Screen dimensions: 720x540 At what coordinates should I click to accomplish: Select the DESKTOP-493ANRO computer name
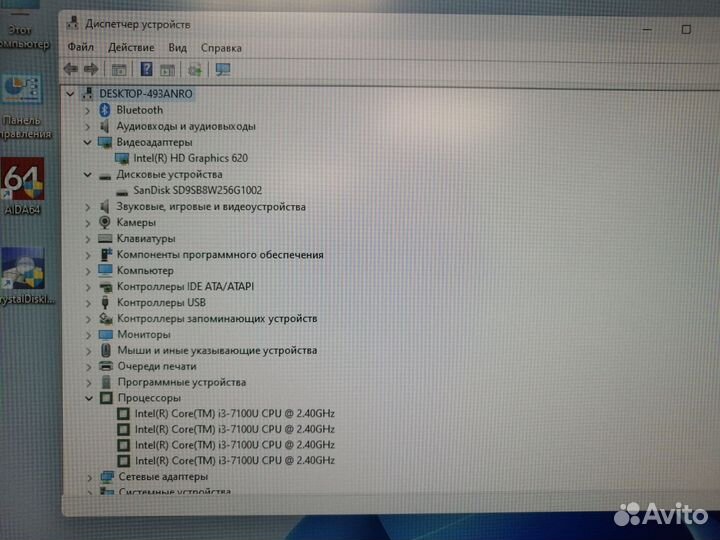146,94
